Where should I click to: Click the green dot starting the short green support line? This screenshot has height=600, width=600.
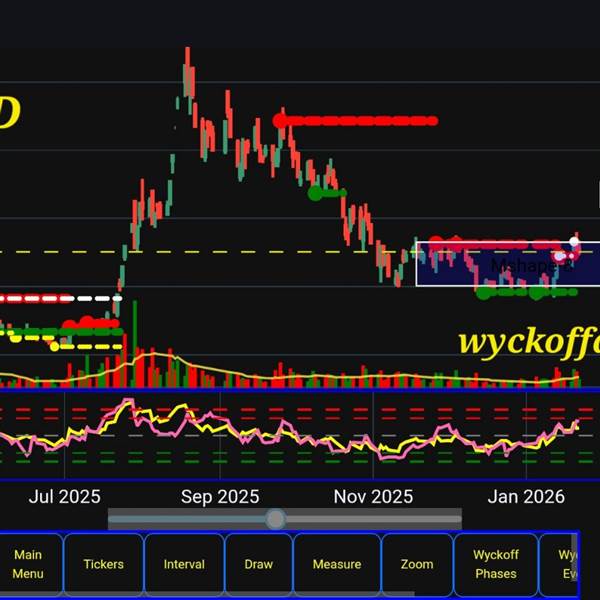pos(315,193)
